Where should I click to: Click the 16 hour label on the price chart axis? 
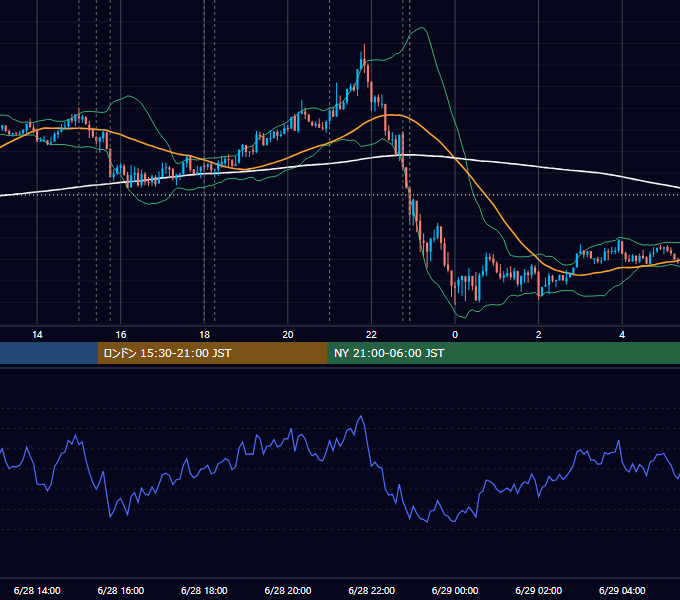tap(121, 335)
